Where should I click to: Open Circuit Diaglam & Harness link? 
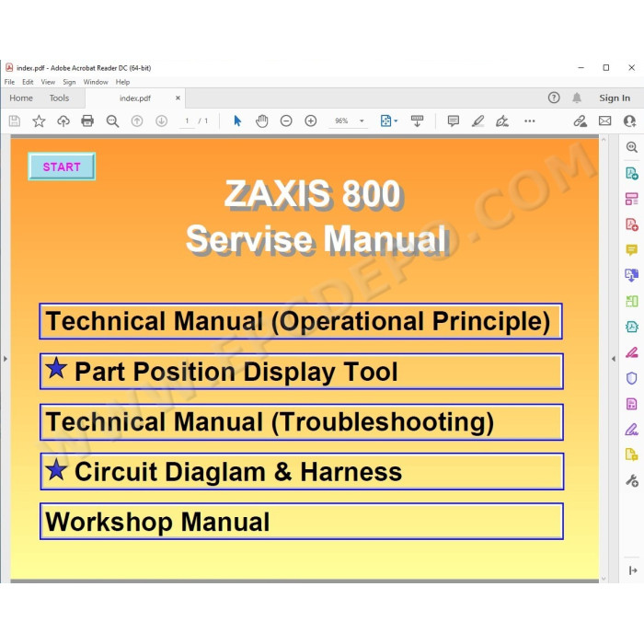tap(302, 471)
